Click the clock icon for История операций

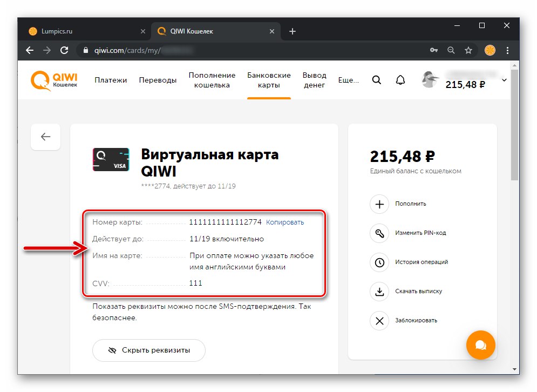pos(379,262)
